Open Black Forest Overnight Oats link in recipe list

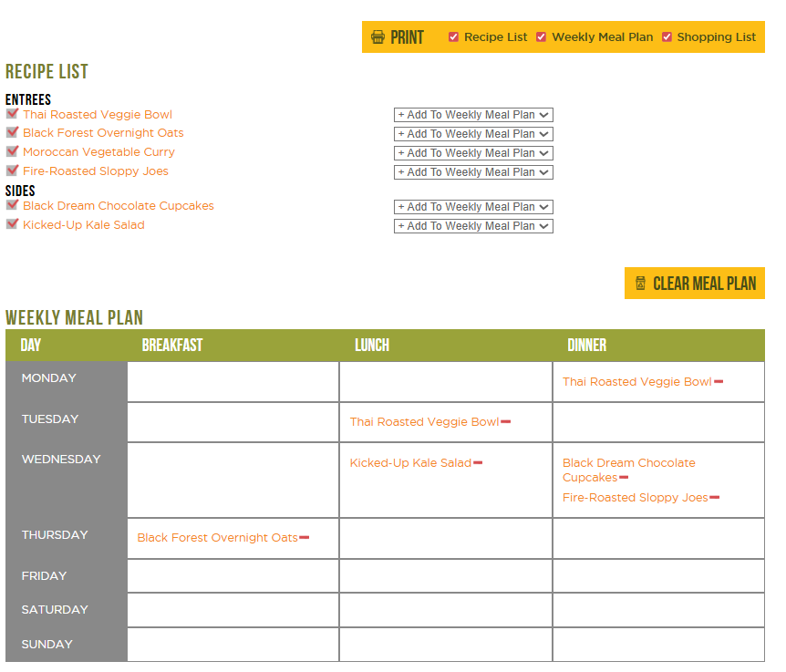103,133
